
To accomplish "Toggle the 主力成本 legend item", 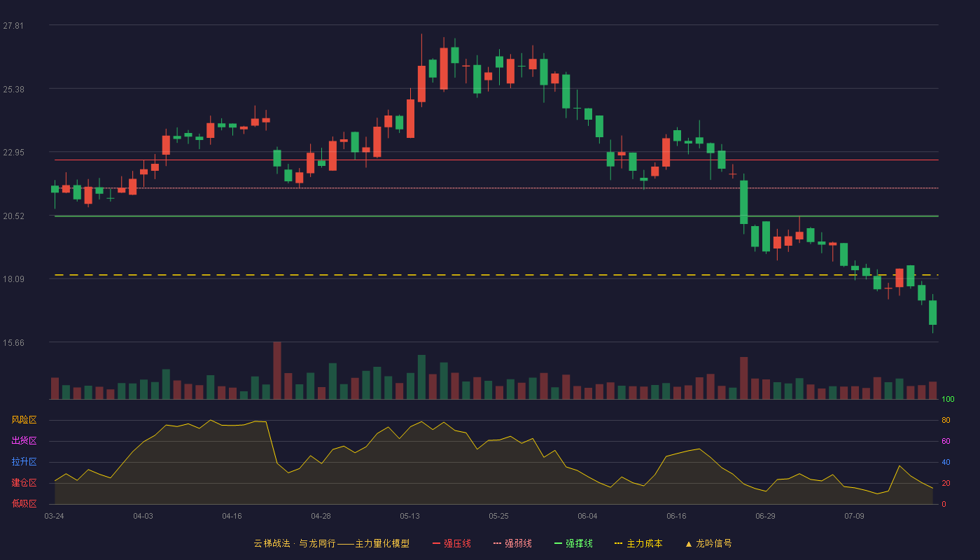I will click(638, 543).
